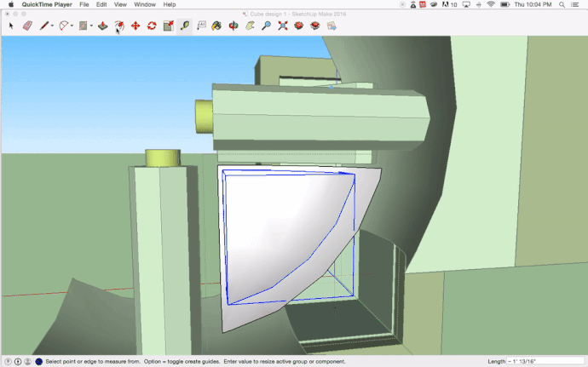Pick the Eraser tool
Screen dimensions: 588x367
pyautogui.click(x=27, y=26)
